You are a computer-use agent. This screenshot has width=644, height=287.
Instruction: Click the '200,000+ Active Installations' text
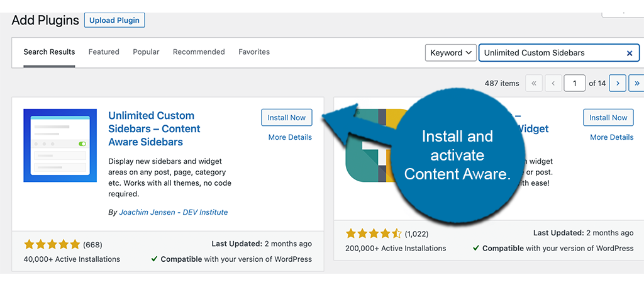396,249
